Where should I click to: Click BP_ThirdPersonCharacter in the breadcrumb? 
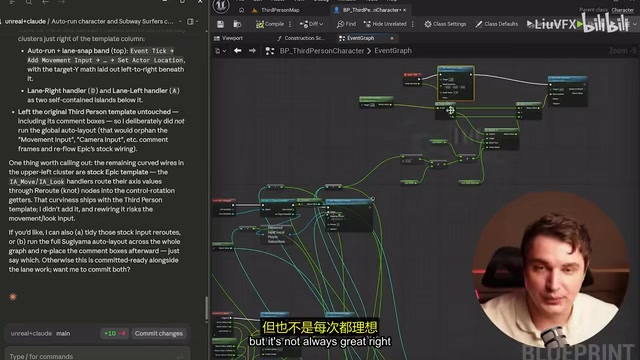pos(322,51)
